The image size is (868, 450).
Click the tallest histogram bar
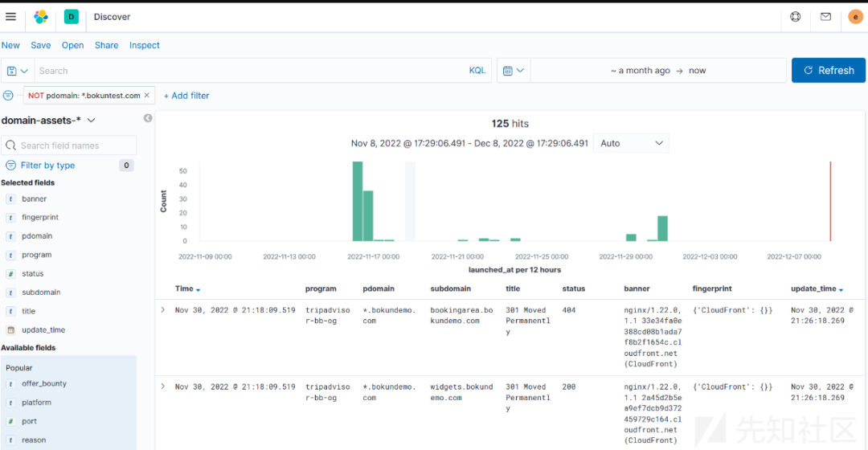pyautogui.click(x=358, y=201)
